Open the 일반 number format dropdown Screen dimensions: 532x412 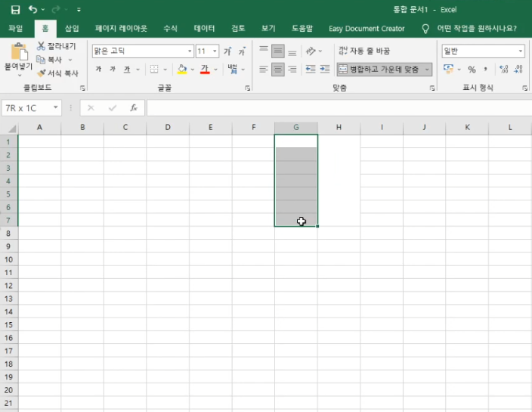pos(521,51)
